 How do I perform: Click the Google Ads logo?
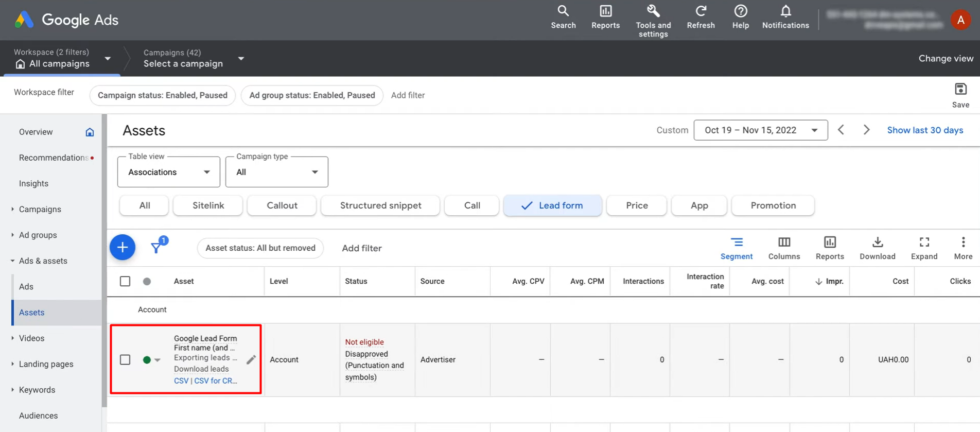pyautogui.click(x=66, y=20)
